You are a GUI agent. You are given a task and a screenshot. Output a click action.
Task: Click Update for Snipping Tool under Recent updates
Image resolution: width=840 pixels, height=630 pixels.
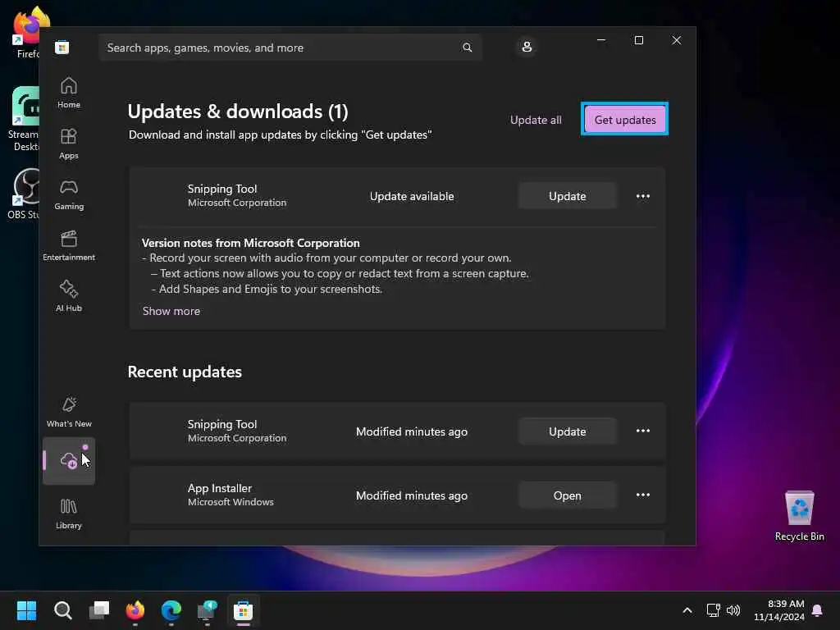pyautogui.click(x=567, y=431)
